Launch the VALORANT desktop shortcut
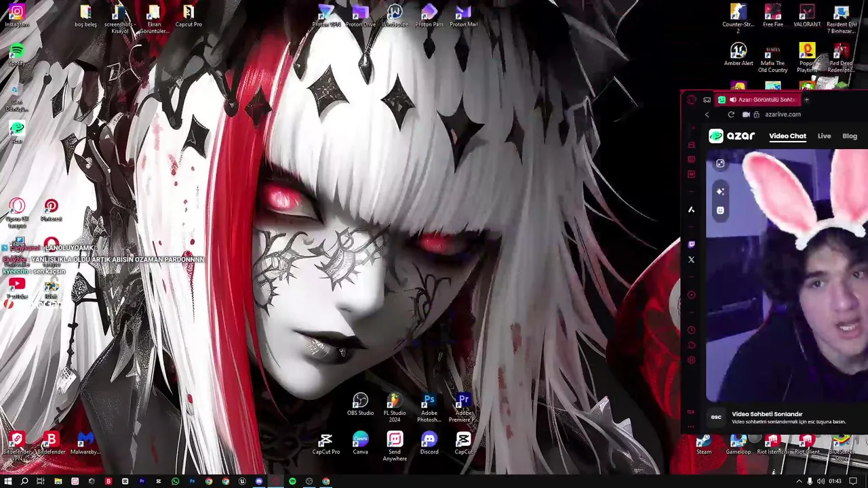 (x=807, y=16)
